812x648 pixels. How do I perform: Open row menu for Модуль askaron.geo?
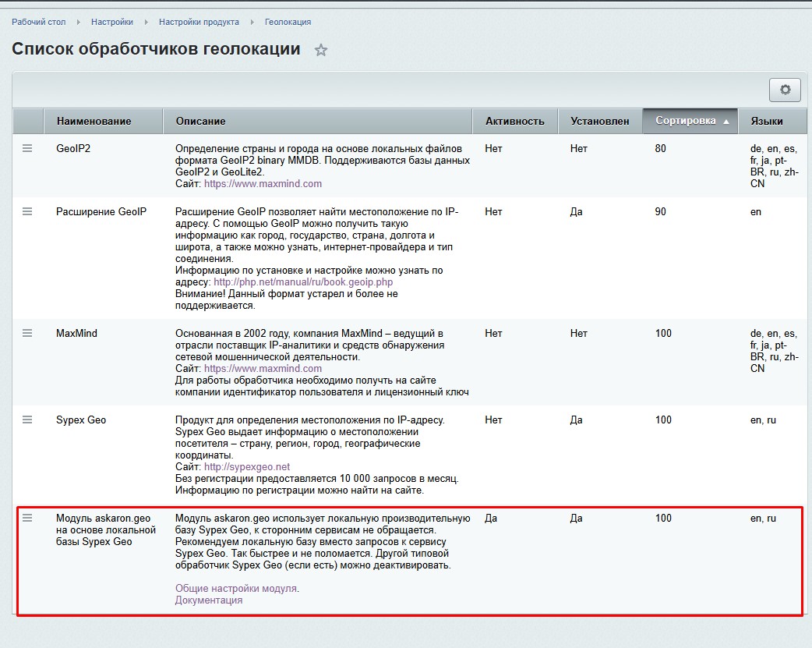click(x=27, y=518)
